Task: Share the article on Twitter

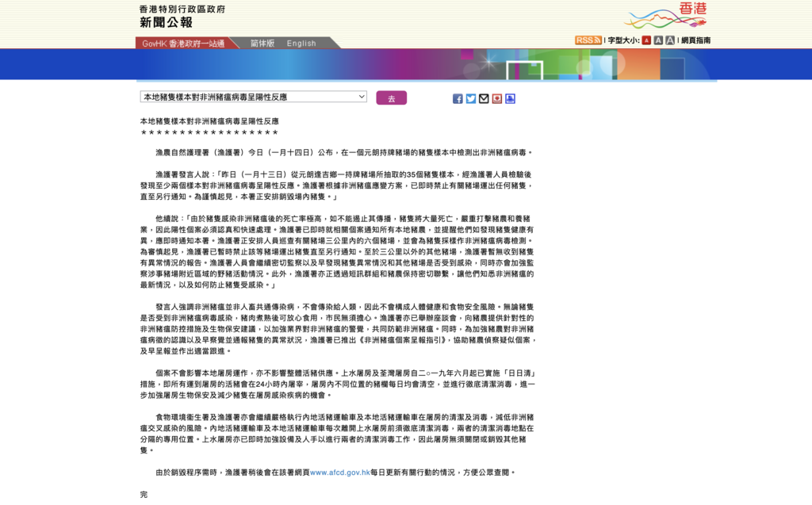Action: pos(472,98)
